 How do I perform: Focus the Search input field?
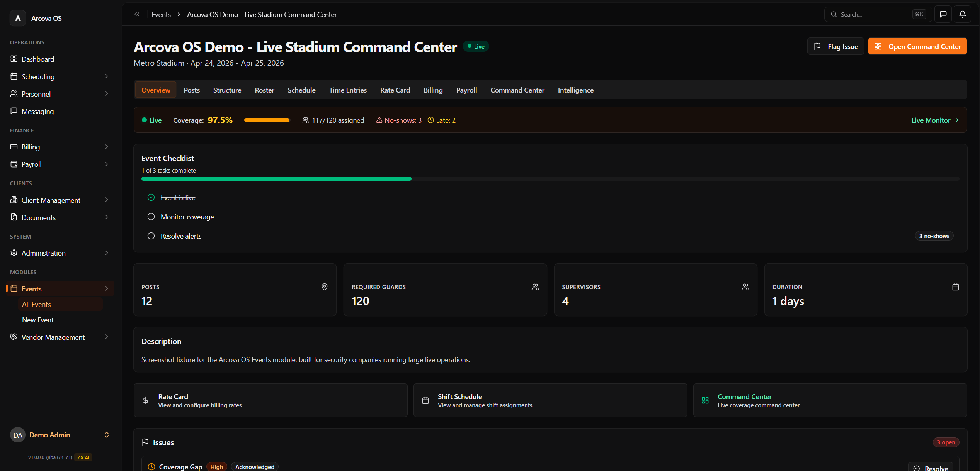[x=878, y=14]
